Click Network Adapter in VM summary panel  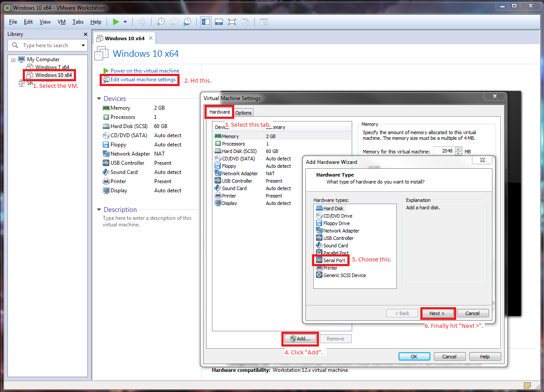tap(130, 154)
